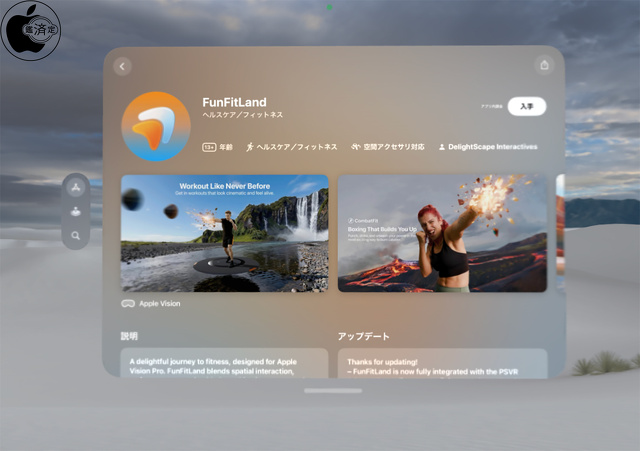Select the FunFitLand title text

(x=234, y=102)
